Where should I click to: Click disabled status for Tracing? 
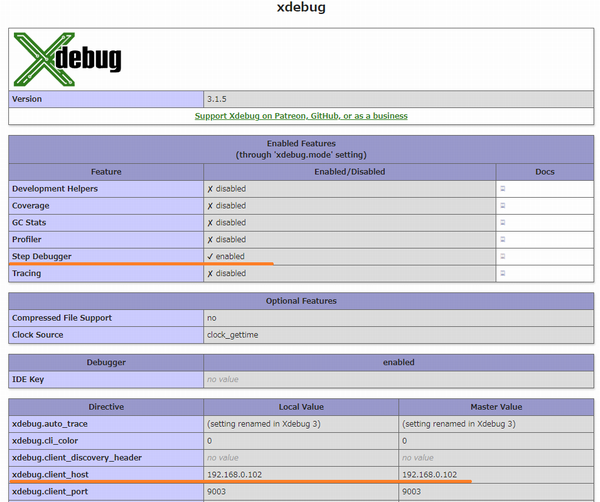227,273
